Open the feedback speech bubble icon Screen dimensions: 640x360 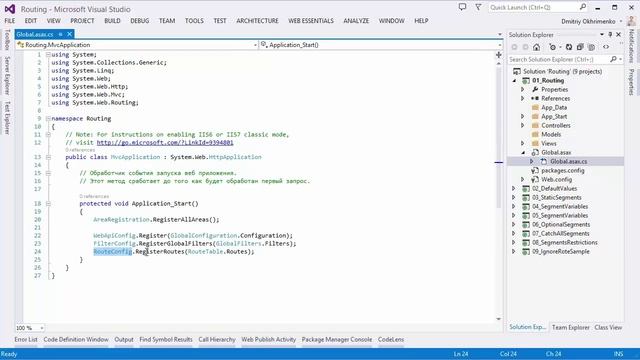[x=462, y=7]
